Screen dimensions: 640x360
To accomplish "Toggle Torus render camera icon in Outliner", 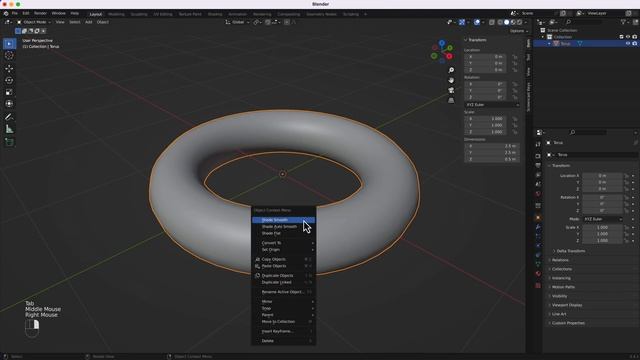I will (x=635, y=43).
